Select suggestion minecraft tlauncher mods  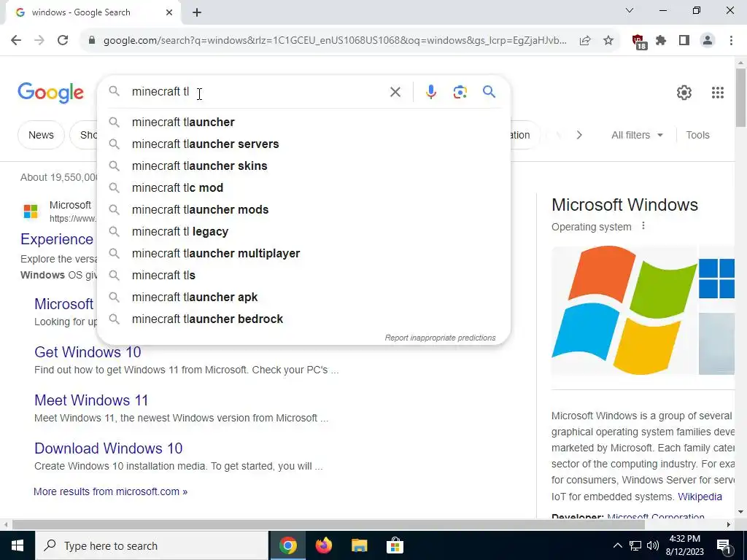pos(303,209)
